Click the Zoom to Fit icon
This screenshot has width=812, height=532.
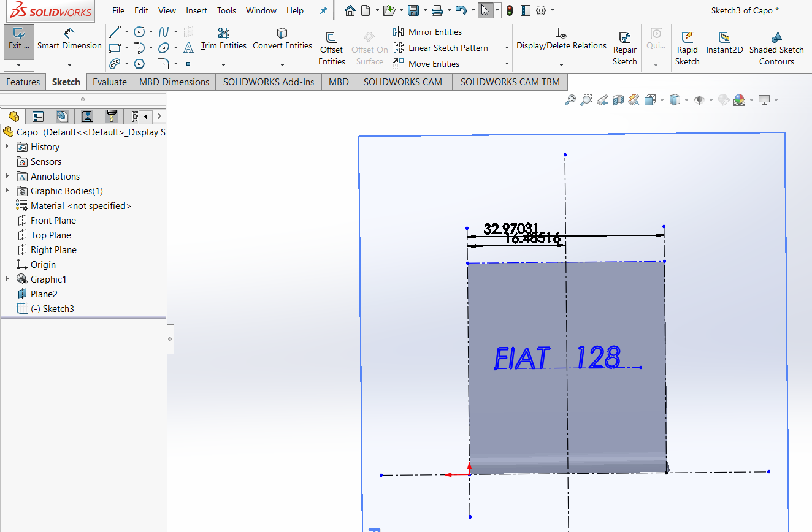570,100
